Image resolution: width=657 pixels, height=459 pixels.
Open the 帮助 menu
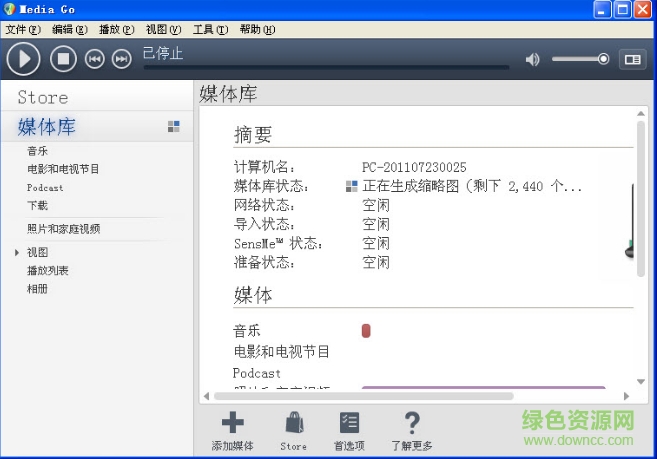(257, 29)
